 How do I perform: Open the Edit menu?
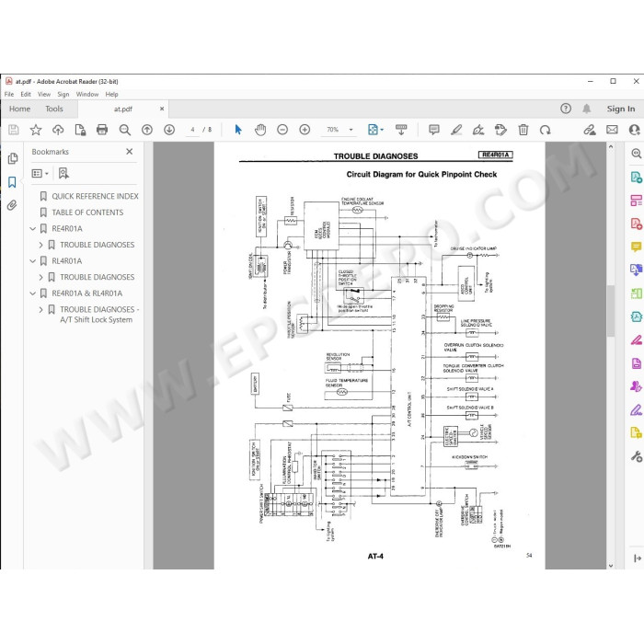(26, 95)
